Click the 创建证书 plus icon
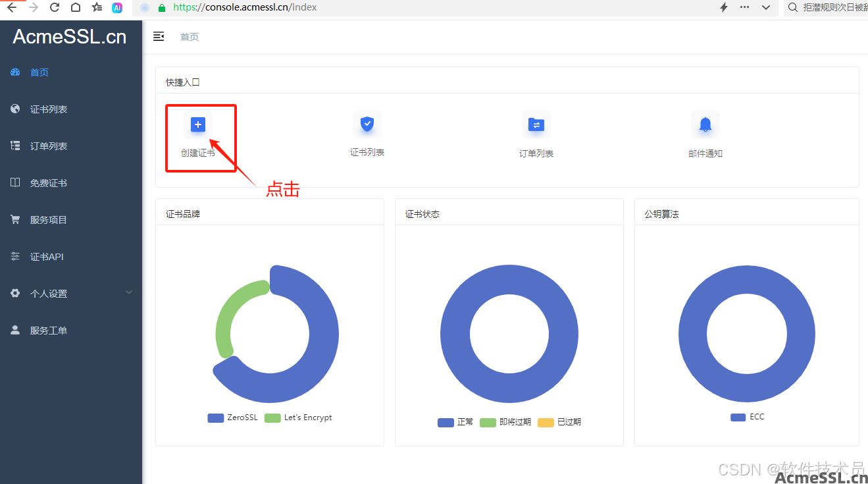This screenshot has height=484, width=868. click(198, 124)
